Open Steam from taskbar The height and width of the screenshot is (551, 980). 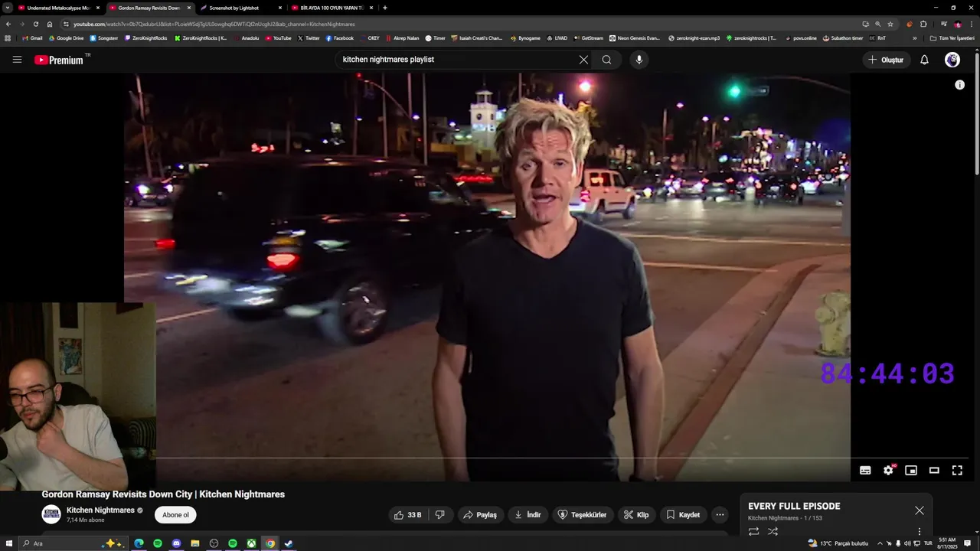click(289, 543)
